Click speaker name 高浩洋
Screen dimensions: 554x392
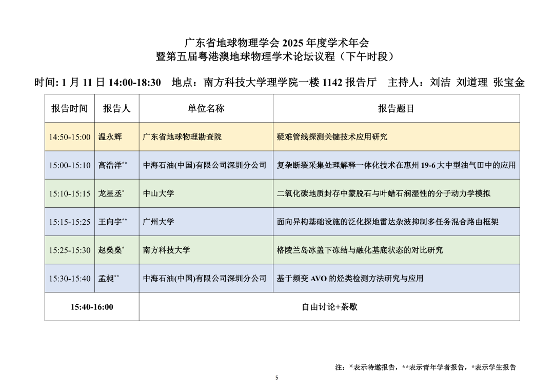[110, 165]
